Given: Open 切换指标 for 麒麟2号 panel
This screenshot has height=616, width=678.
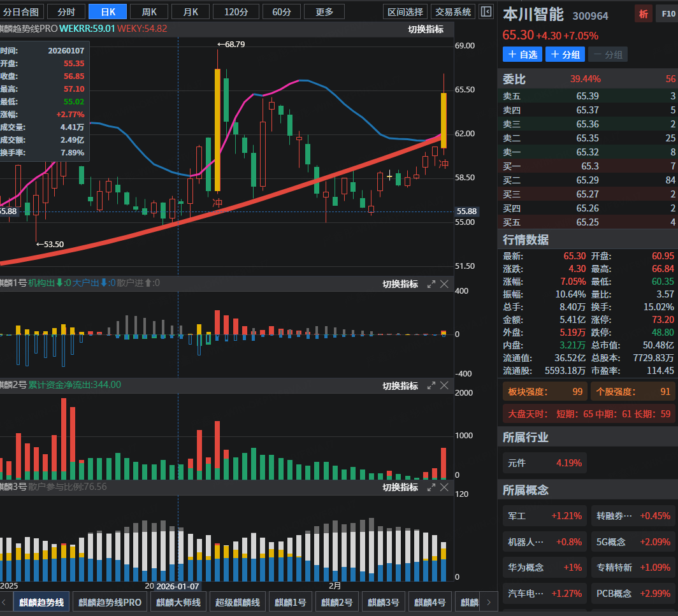Looking at the screenshot, I should 400,386.
